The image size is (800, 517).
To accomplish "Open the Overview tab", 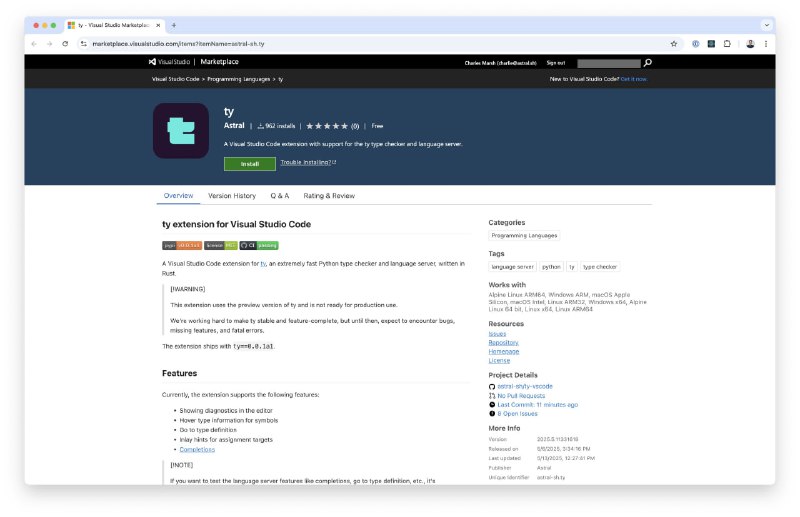I will pos(178,195).
